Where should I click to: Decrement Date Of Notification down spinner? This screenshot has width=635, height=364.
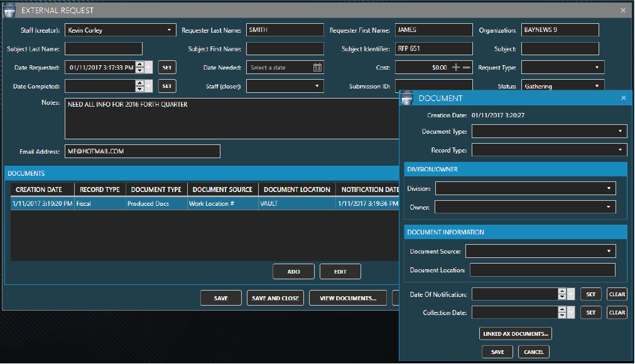(562, 297)
